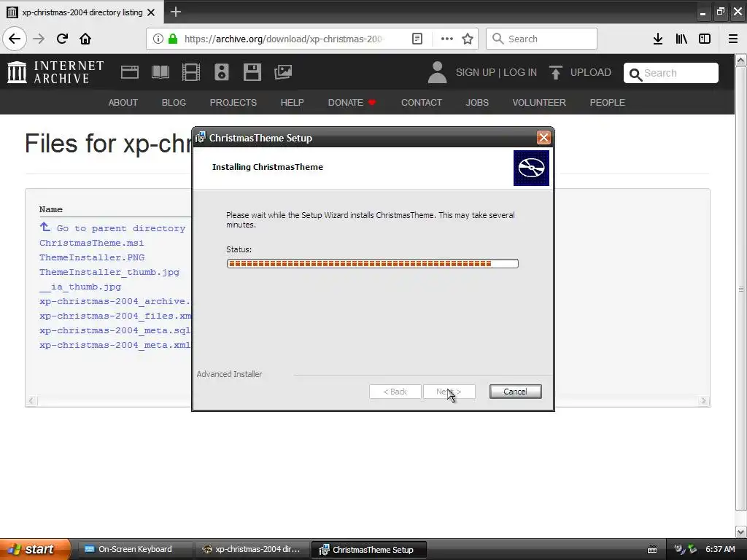Reload the current page
Screen dimensions: 747x560
coord(62,39)
